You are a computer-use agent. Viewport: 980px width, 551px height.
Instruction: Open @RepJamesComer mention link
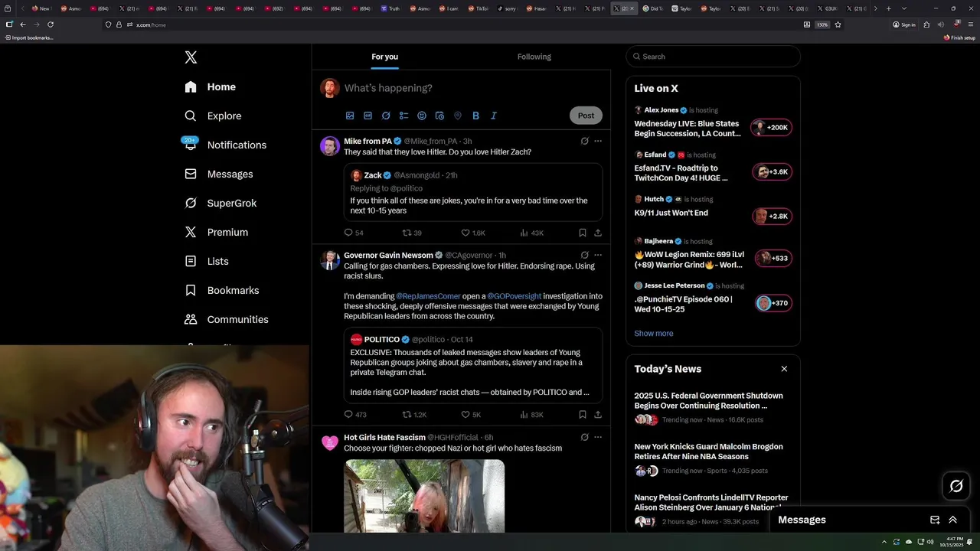coord(428,296)
